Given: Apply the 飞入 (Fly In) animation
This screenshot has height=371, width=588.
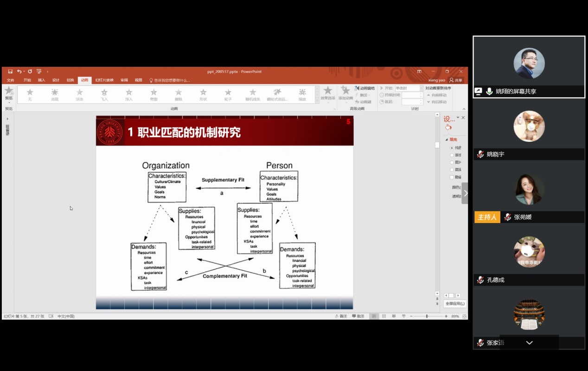Looking at the screenshot, I should point(104,95).
